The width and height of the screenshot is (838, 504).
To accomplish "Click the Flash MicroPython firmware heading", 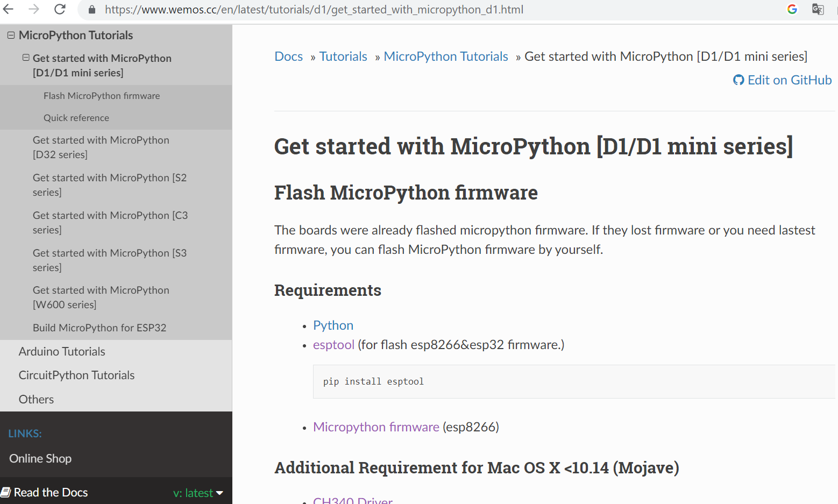I will point(406,193).
